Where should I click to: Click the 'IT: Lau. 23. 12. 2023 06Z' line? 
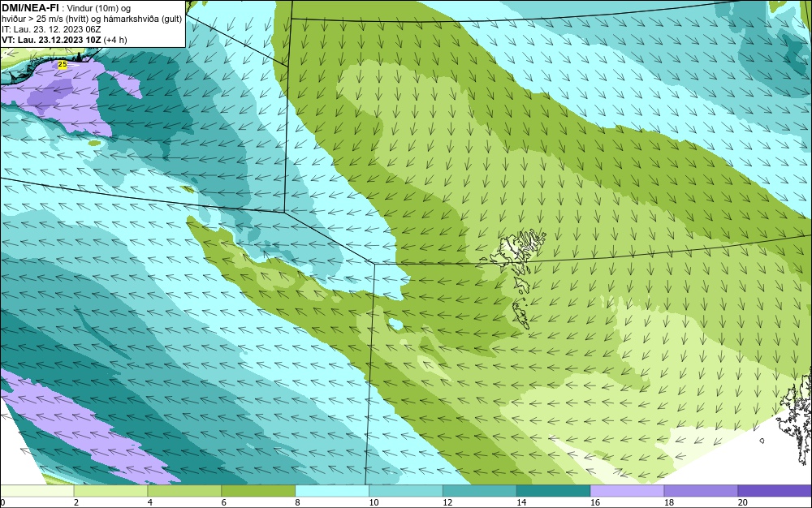click(51, 29)
